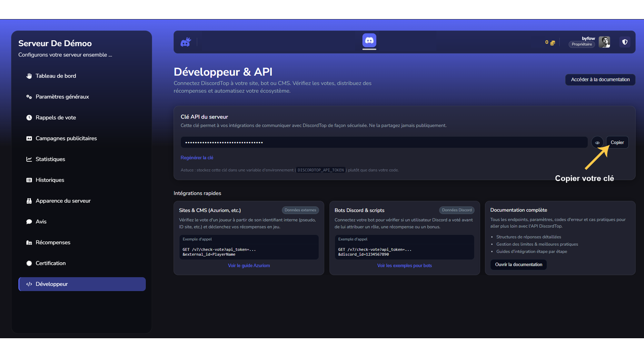Click Regénérer la clé link
The height and width of the screenshot is (362, 644).
197,158
